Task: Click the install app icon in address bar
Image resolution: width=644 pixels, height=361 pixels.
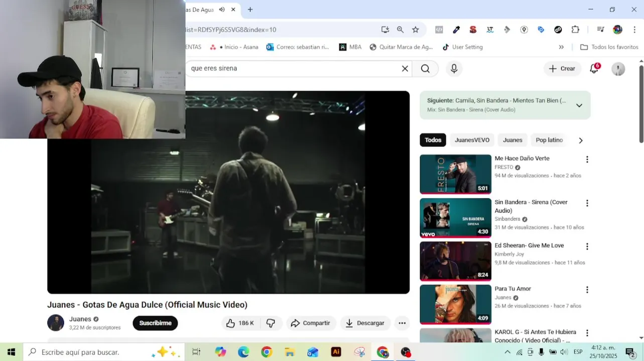Action: [385, 30]
